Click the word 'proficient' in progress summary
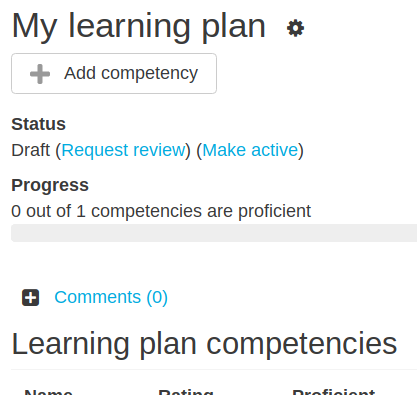 (274, 211)
